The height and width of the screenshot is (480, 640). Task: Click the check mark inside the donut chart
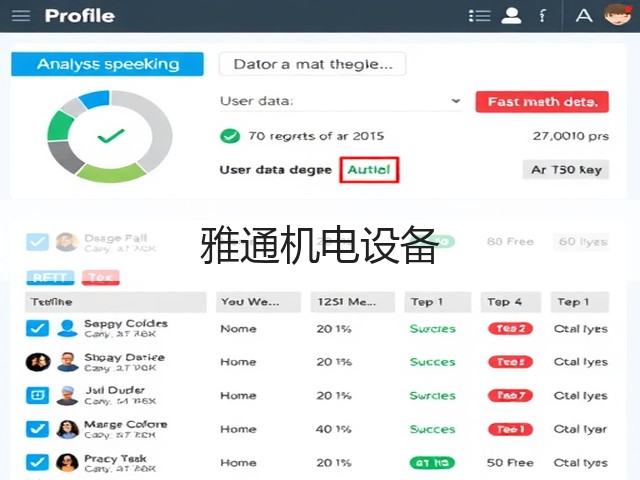(x=111, y=136)
